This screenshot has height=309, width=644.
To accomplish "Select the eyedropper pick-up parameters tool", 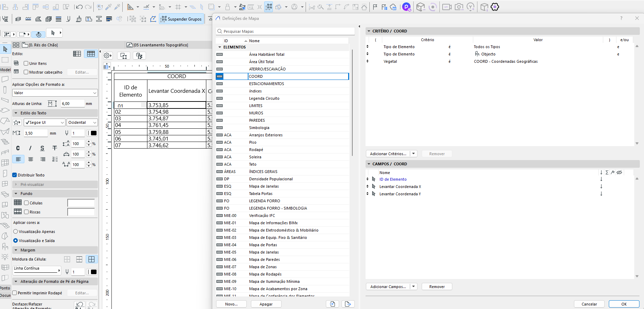I will [x=108, y=7].
